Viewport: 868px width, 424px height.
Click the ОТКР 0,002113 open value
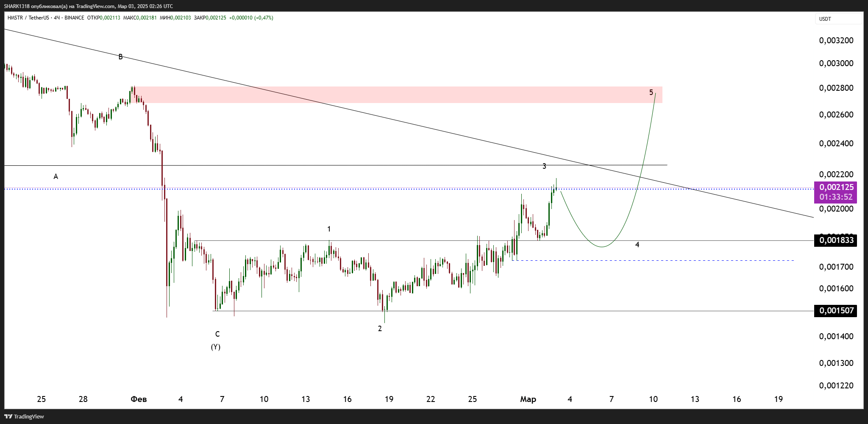point(103,18)
